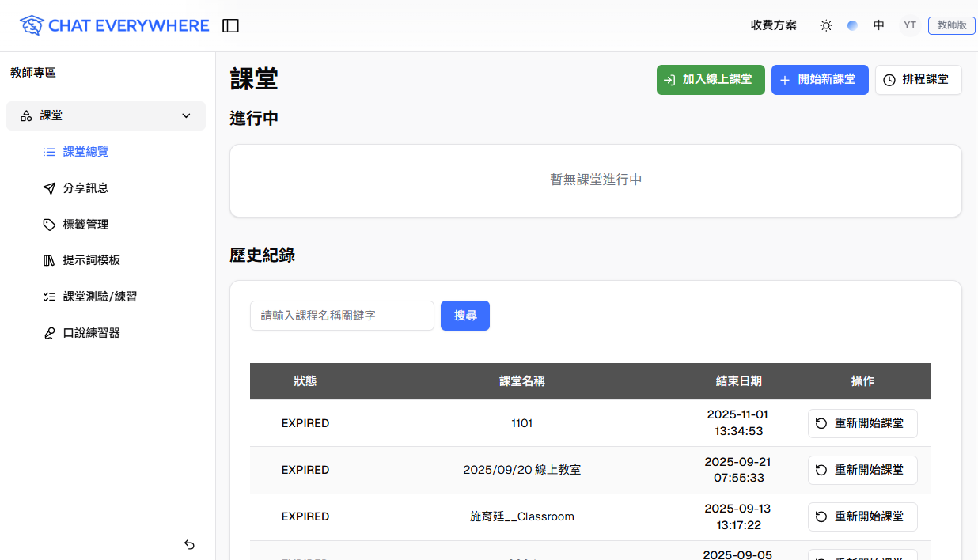978x560 pixels.
Task: Click the end date 2025-09-13 13:17:22
Action: (738, 516)
